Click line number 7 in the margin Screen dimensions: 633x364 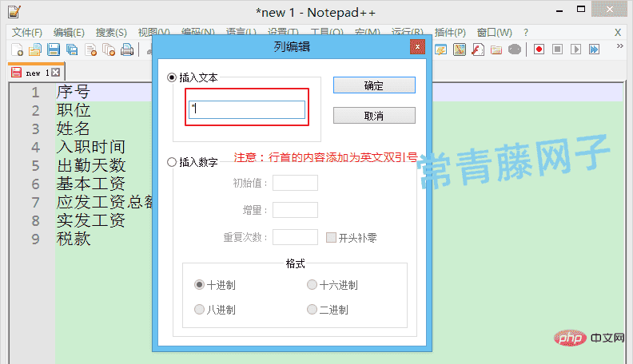pos(35,203)
